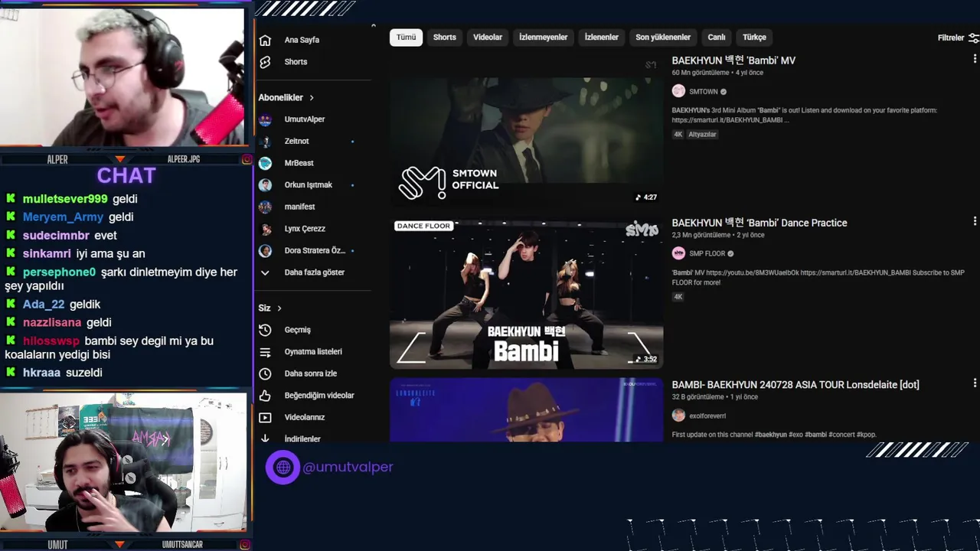Play the Bambi Dance Practice thumbnail

pyautogui.click(x=526, y=292)
